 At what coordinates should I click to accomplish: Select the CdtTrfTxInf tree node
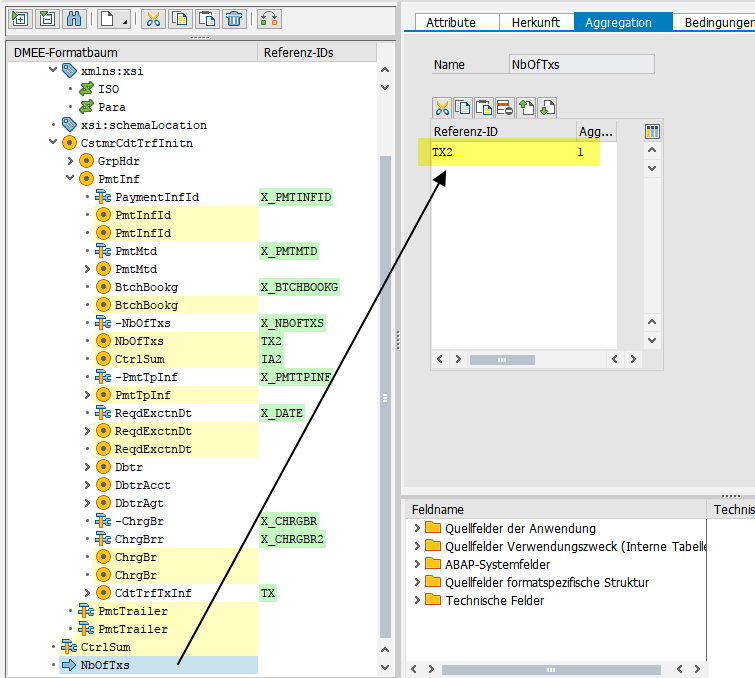(152, 593)
